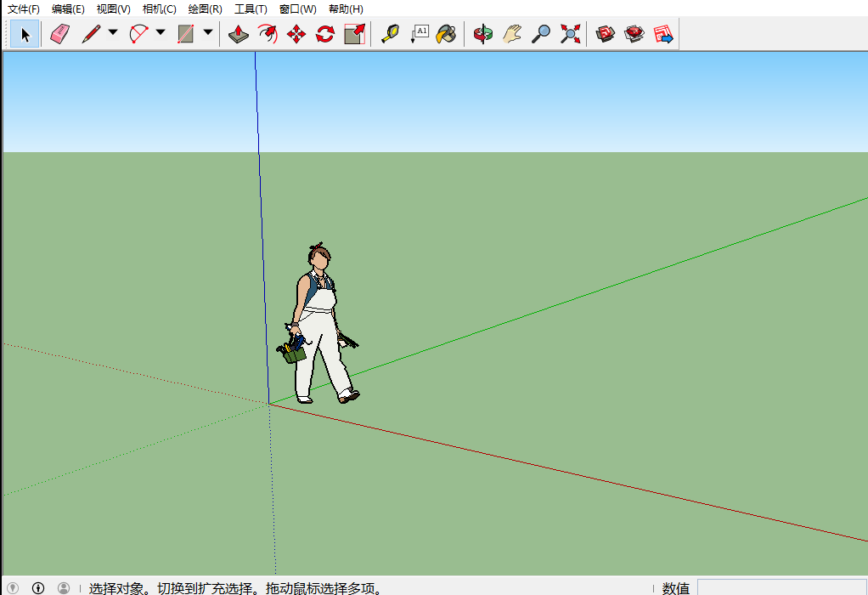
Task: Choose the Rotate tool
Action: click(x=325, y=35)
